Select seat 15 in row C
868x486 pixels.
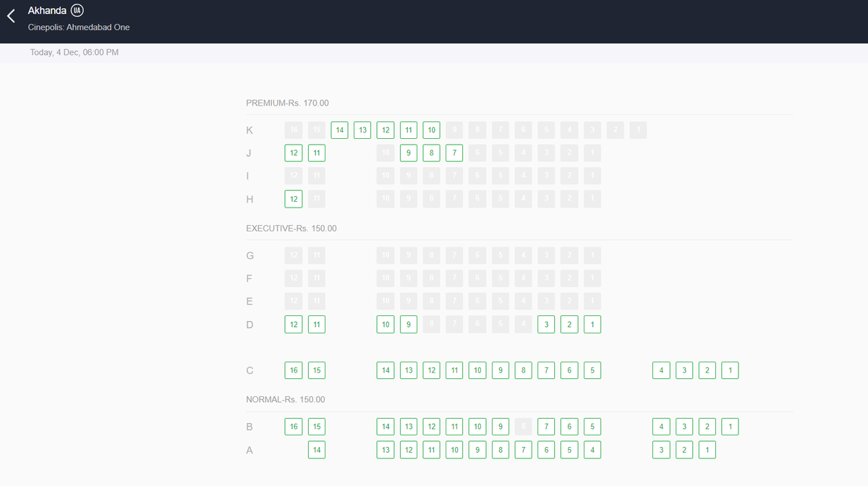tap(317, 370)
